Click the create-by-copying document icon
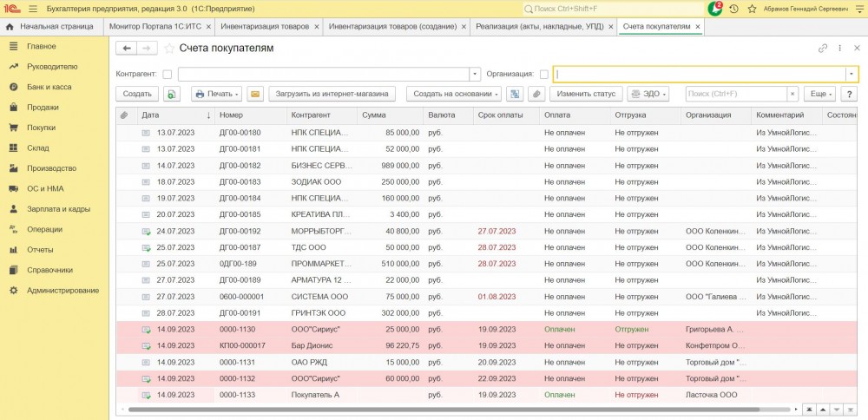Screen dimensions: 868x420 (172, 94)
